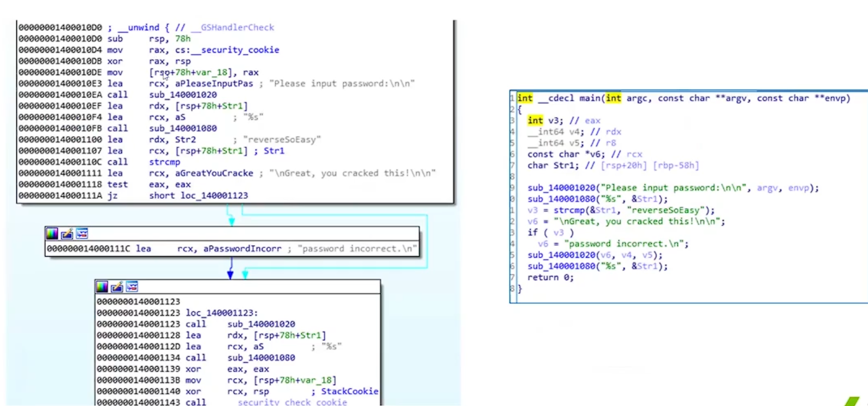Screen dimensions: 868x406
Task: Click group-nodes icon on password incorrect block
Action: tap(82, 234)
